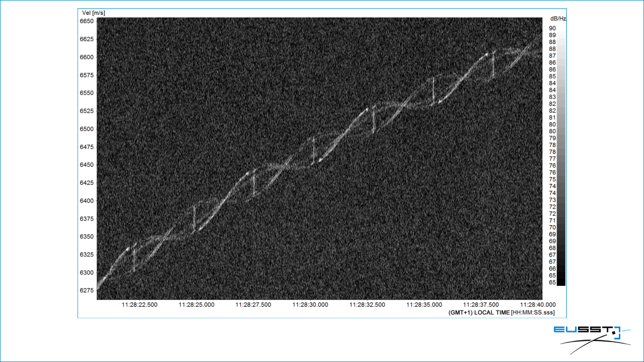This screenshot has width=644, height=362.
Task: Click the Vel [m/s] axis label
Action: coord(92,13)
